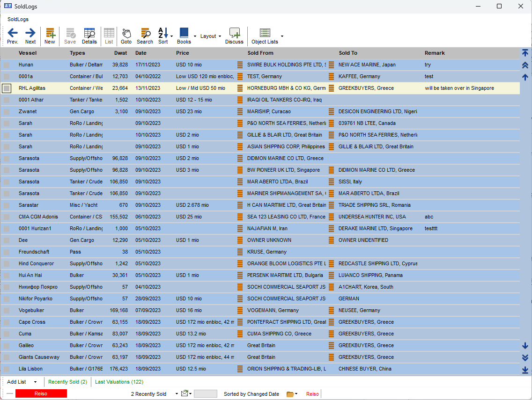Screen dimensions: 532x400
Task: Select the Cape Cross vessel row
Action: pos(260,322)
